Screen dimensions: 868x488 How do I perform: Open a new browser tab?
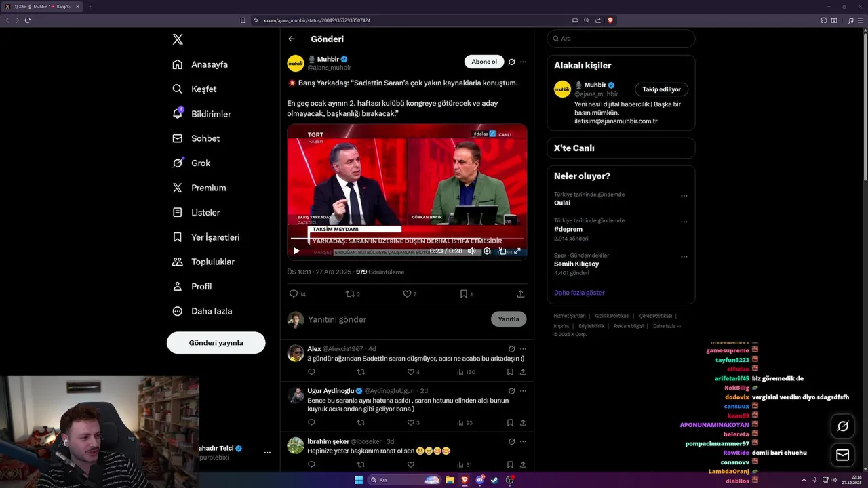pyautogui.click(x=90, y=7)
